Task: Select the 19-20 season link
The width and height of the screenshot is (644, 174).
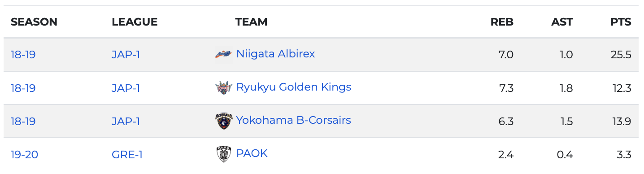Action: (x=24, y=155)
